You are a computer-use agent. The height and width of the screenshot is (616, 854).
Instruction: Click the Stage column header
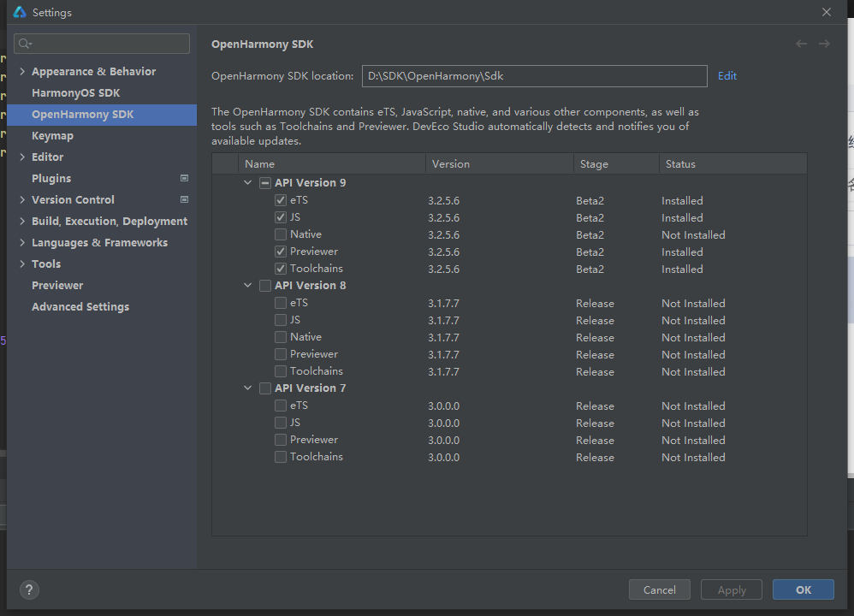pos(616,164)
